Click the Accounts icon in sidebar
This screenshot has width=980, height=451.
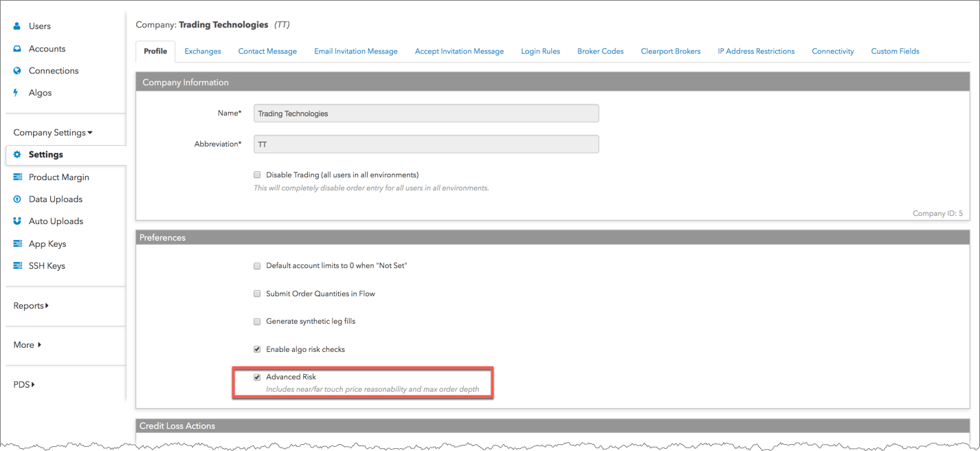pos(17,49)
